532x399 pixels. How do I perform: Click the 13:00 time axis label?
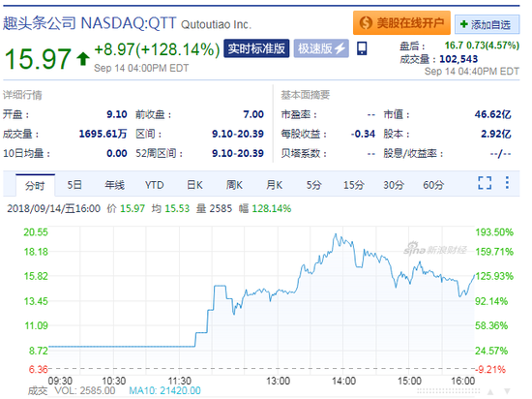[x=278, y=381]
